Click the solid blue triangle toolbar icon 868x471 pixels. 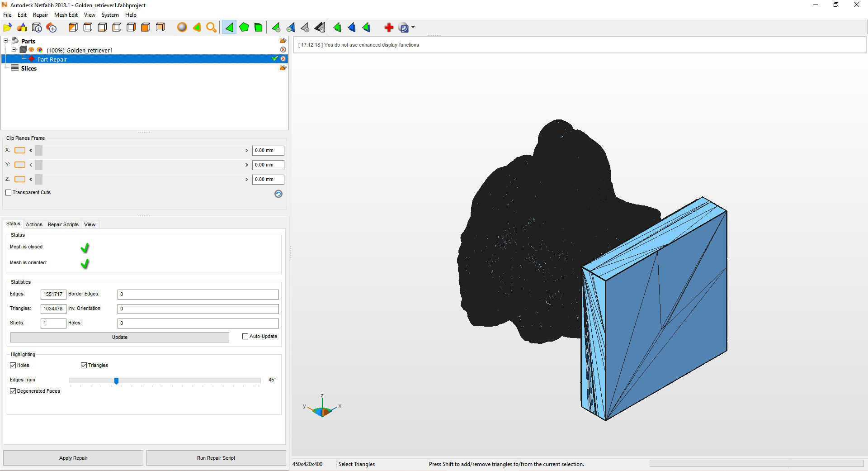pyautogui.click(x=352, y=28)
